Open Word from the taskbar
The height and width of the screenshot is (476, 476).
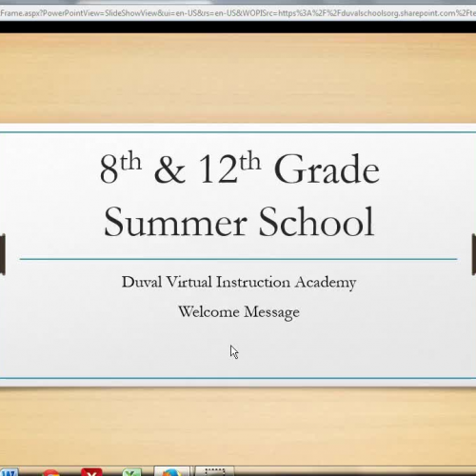tap(10, 472)
